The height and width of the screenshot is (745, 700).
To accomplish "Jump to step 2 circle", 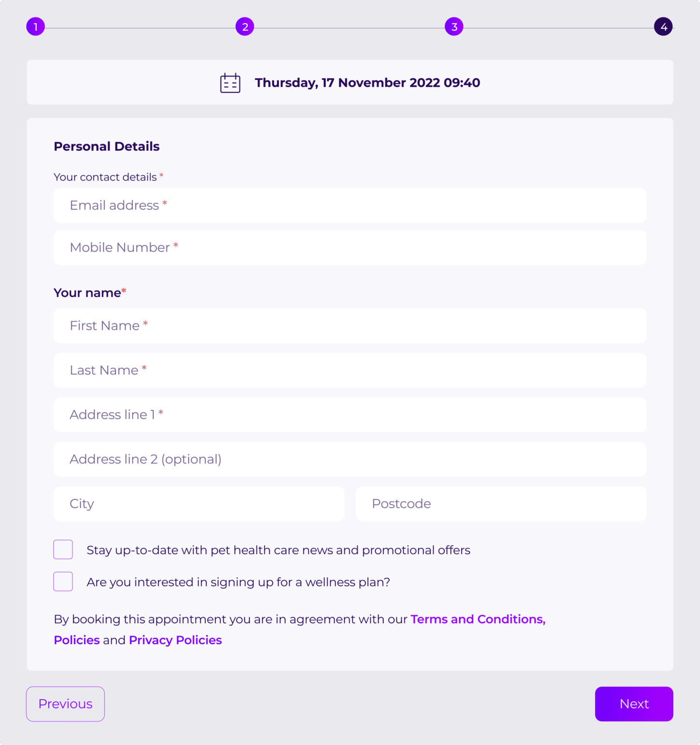I will [245, 27].
